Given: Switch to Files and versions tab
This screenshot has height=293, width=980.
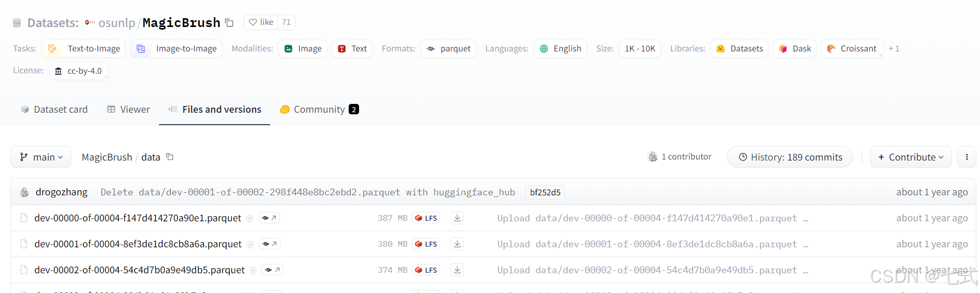Looking at the screenshot, I should point(215,110).
